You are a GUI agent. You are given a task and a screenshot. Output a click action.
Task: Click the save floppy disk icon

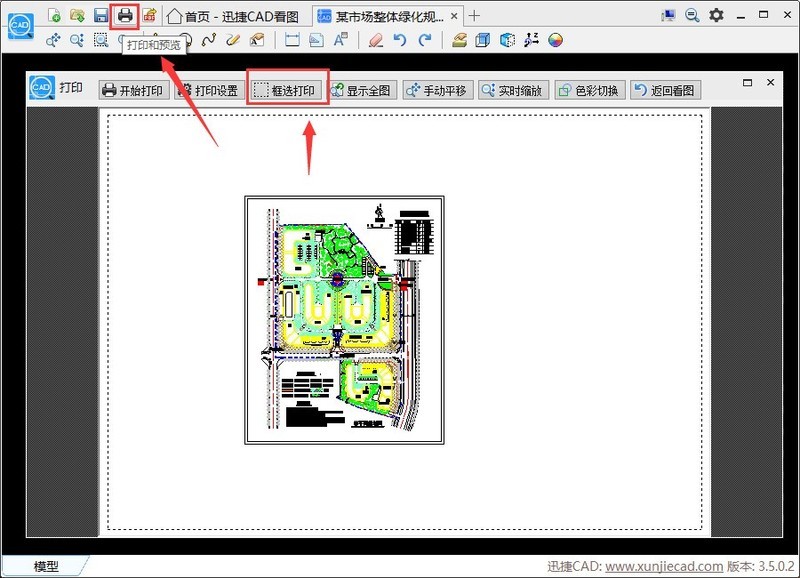[101, 15]
